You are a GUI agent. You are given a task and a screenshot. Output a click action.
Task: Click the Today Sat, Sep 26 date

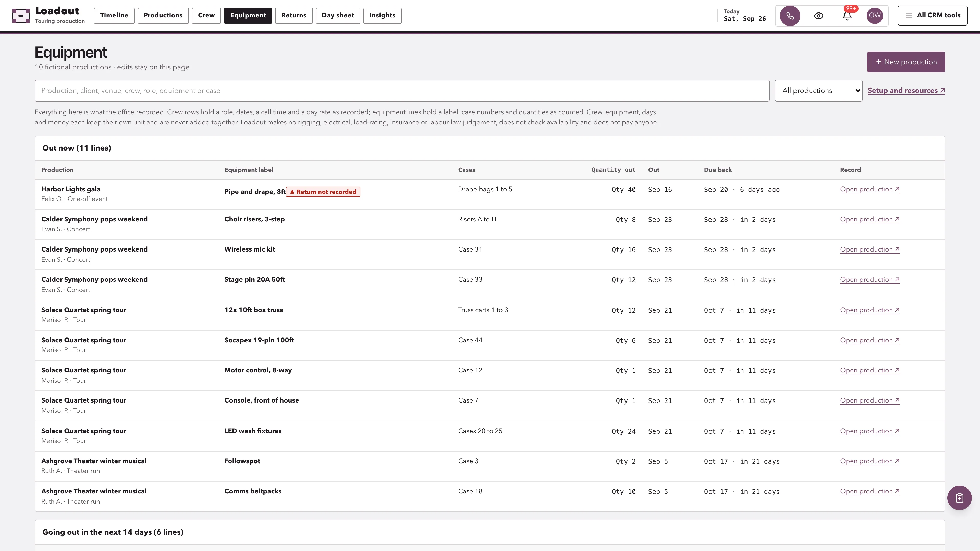coord(744,16)
